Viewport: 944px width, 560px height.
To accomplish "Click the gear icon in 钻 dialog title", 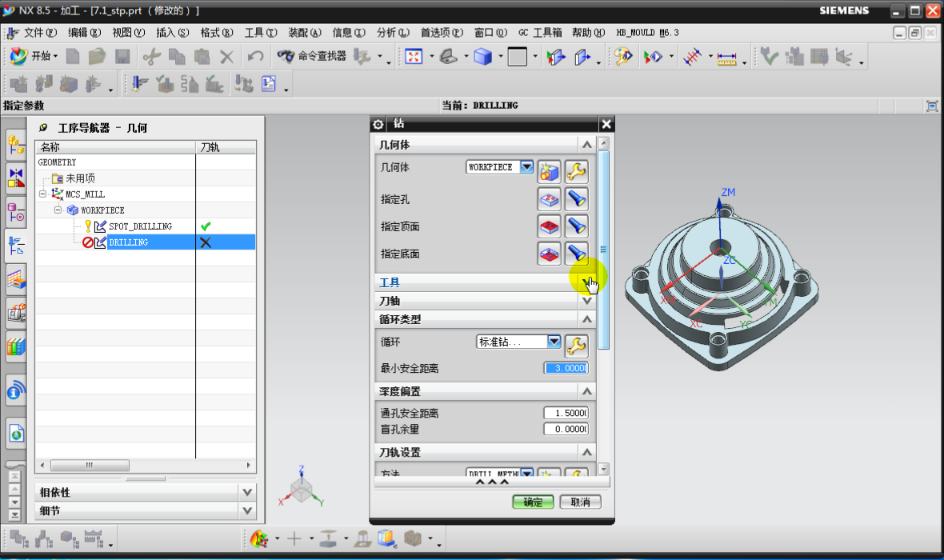I will click(x=378, y=124).
